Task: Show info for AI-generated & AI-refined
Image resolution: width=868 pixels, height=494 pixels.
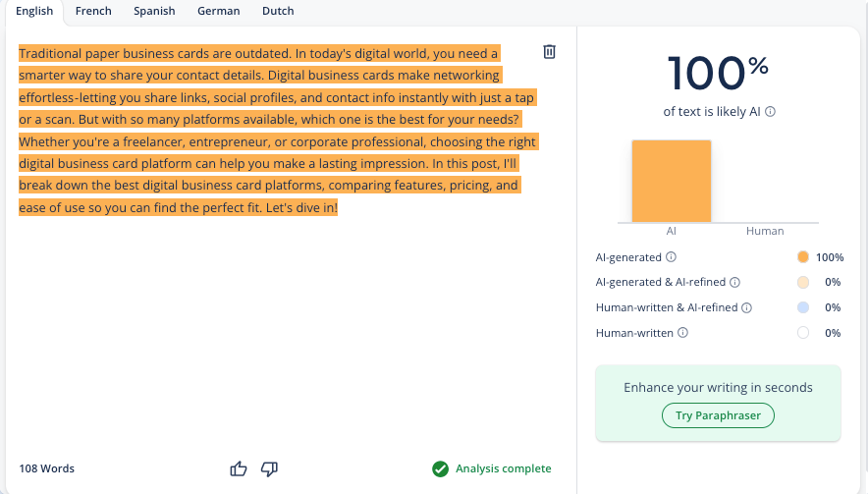Action: [734, 283]
